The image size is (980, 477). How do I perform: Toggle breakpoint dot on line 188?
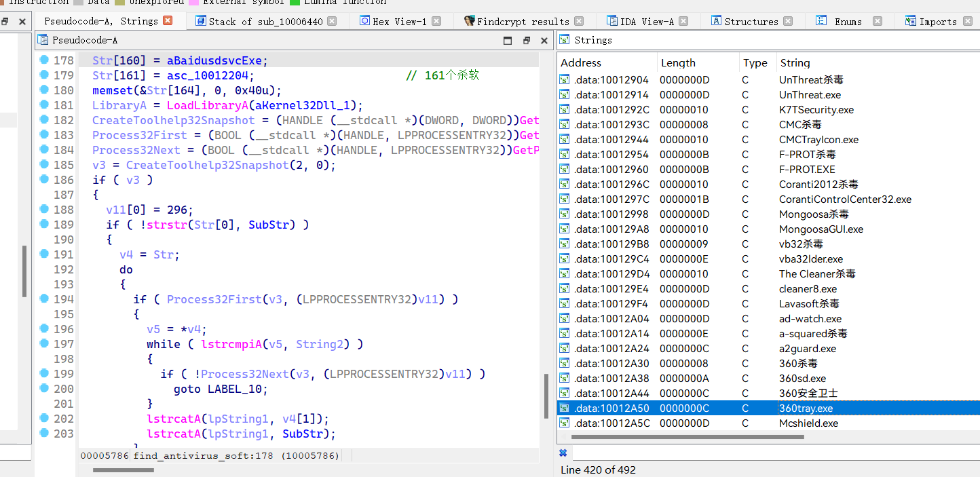[44, 209]
